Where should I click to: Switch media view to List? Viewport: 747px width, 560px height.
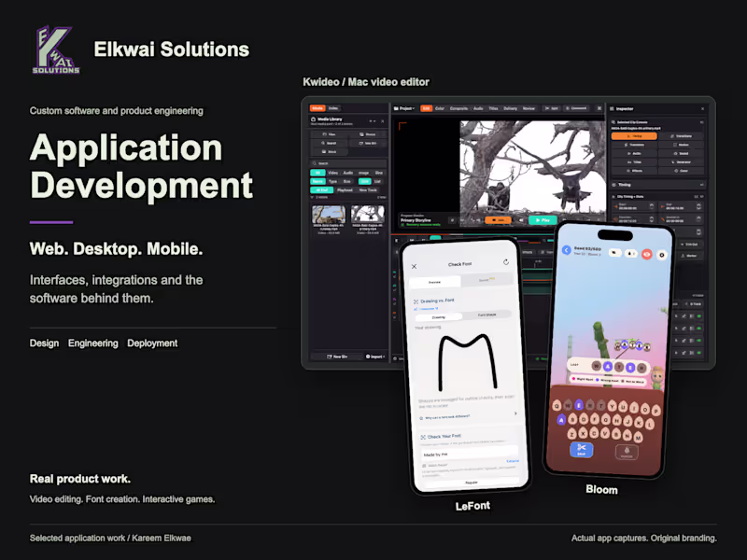coord(377,181)
